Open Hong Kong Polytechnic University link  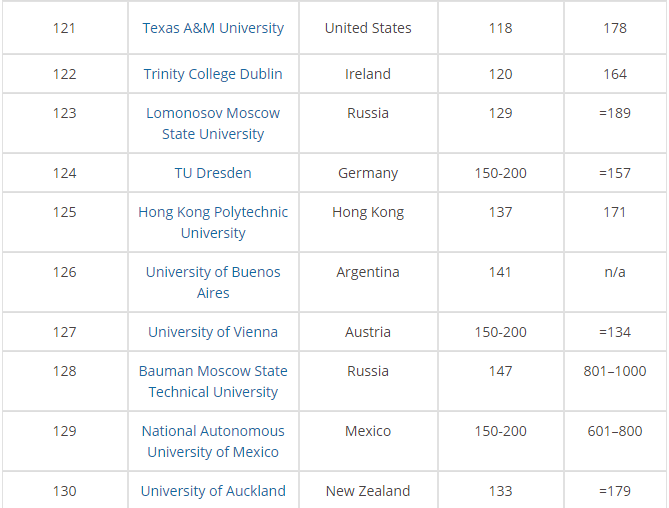213,222
